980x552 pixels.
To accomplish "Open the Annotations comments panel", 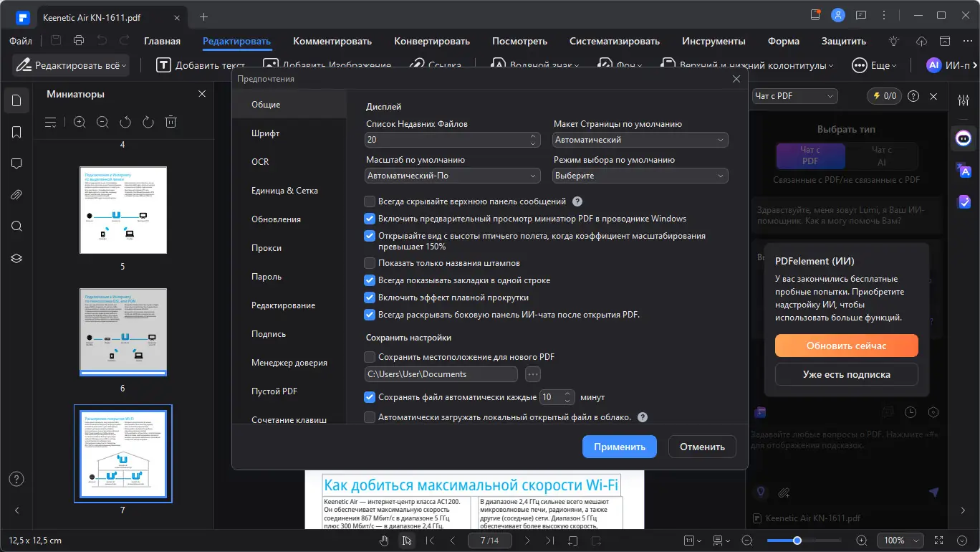I will (x=16, y=163).
